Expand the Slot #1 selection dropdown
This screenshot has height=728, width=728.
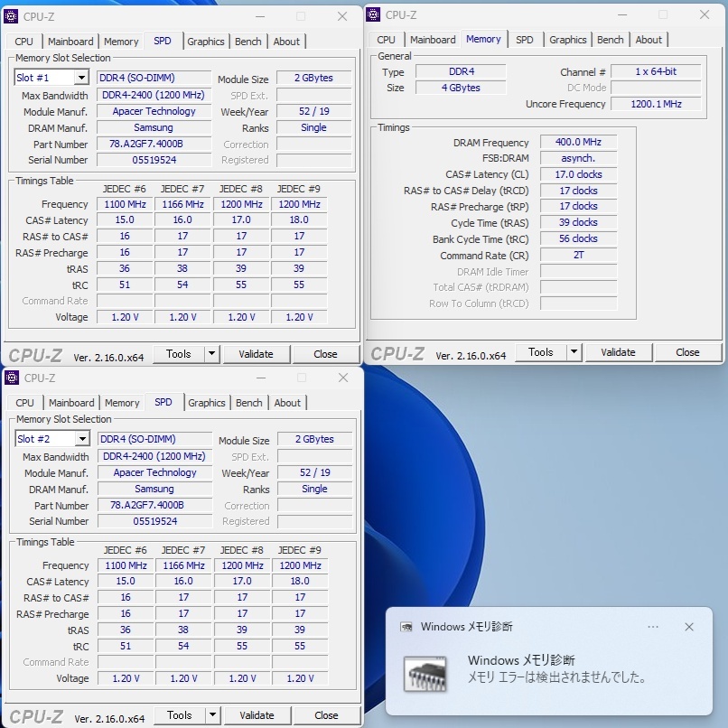(81, 79)
